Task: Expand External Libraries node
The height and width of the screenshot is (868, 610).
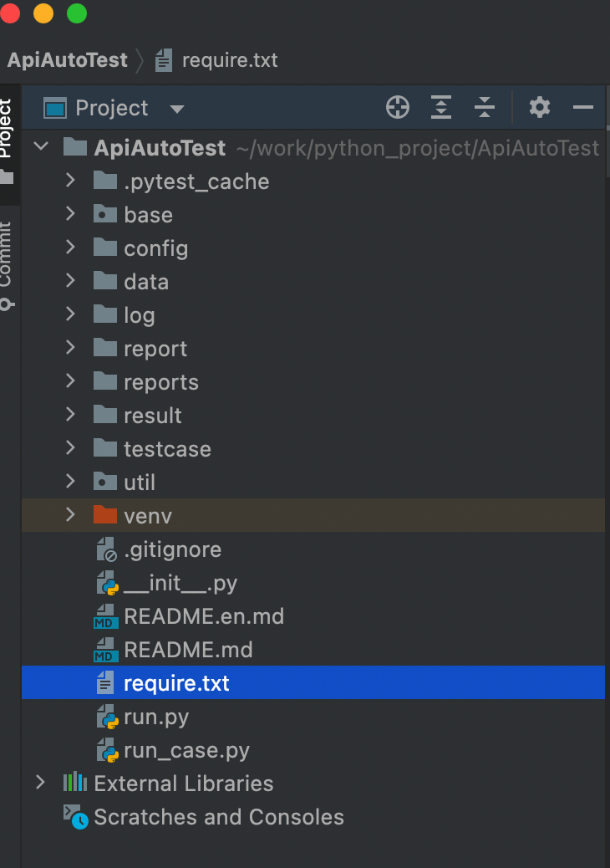Action: pos(40,784)
